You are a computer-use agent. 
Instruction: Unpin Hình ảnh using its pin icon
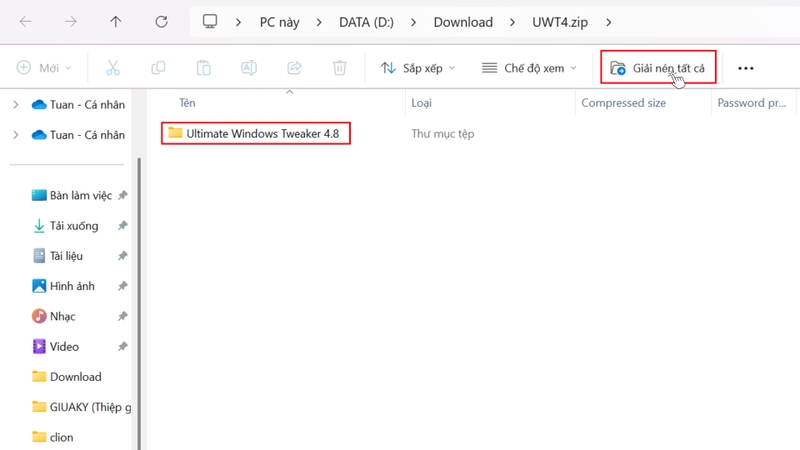(122, 286)
